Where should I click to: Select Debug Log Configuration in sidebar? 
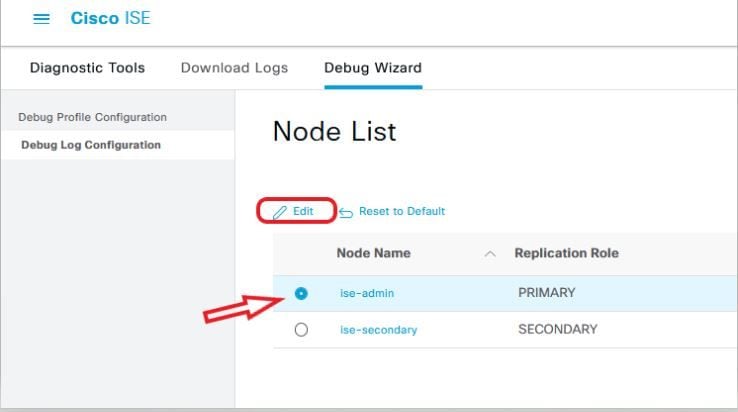[x=91, y=145]
